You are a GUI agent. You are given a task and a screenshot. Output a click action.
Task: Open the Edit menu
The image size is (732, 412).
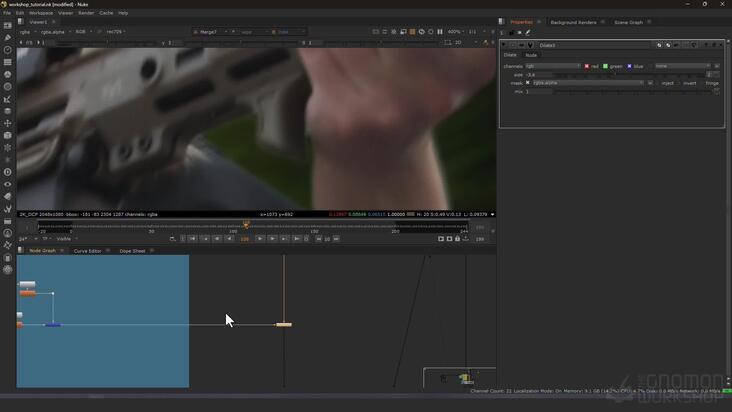(x=20, y=13)
